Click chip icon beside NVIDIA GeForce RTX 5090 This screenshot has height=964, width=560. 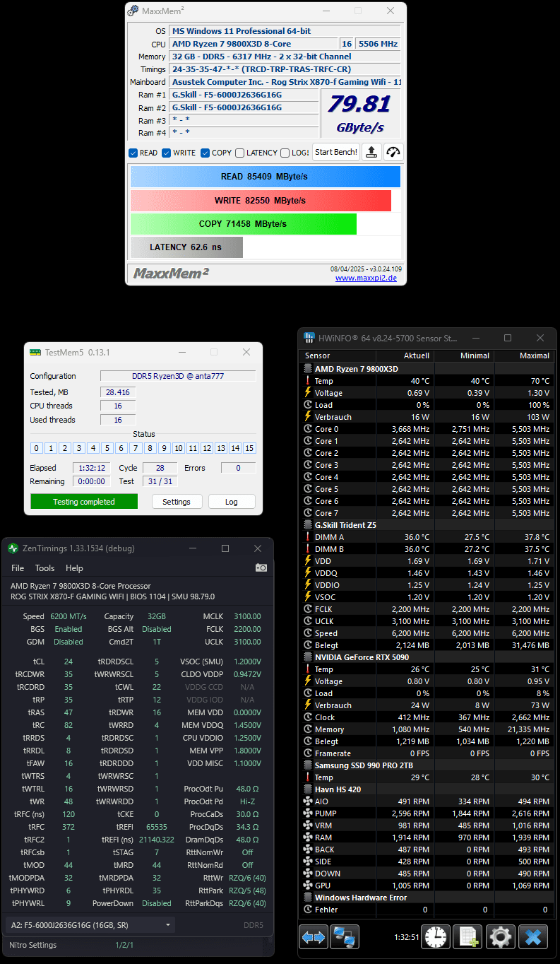pos(308,657)
